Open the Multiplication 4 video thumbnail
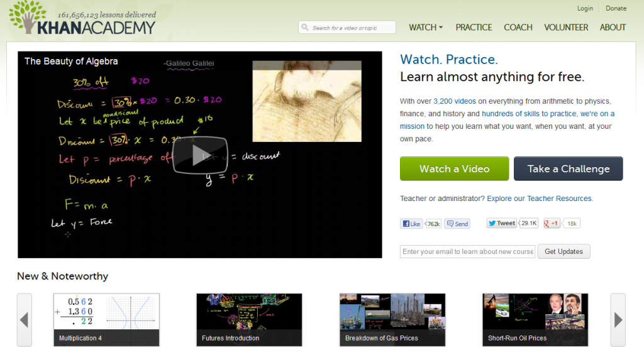Image resolution: width=644 pixels, height=355 pixels. pos(106,320)
